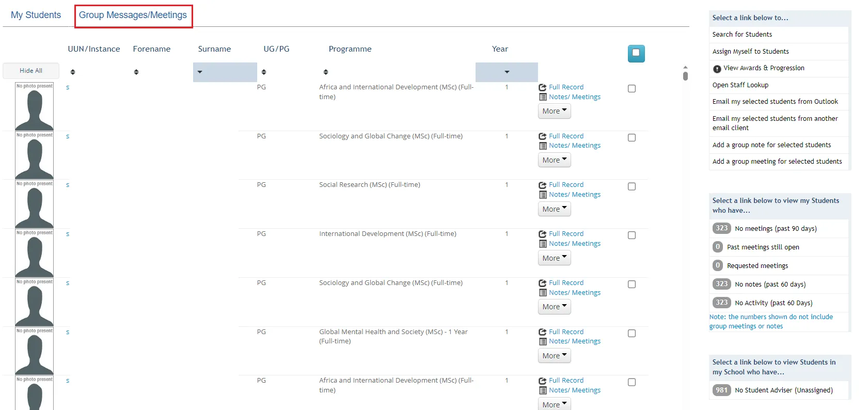The width and height of the screenshot is (868, 410).
Task: Expand More for the International Development (MSc) row
Action: coord(555,258)
